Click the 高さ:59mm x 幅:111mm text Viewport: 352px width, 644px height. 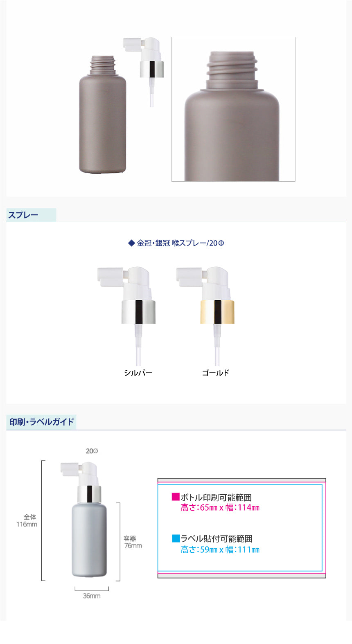click(x=220, y=550)
